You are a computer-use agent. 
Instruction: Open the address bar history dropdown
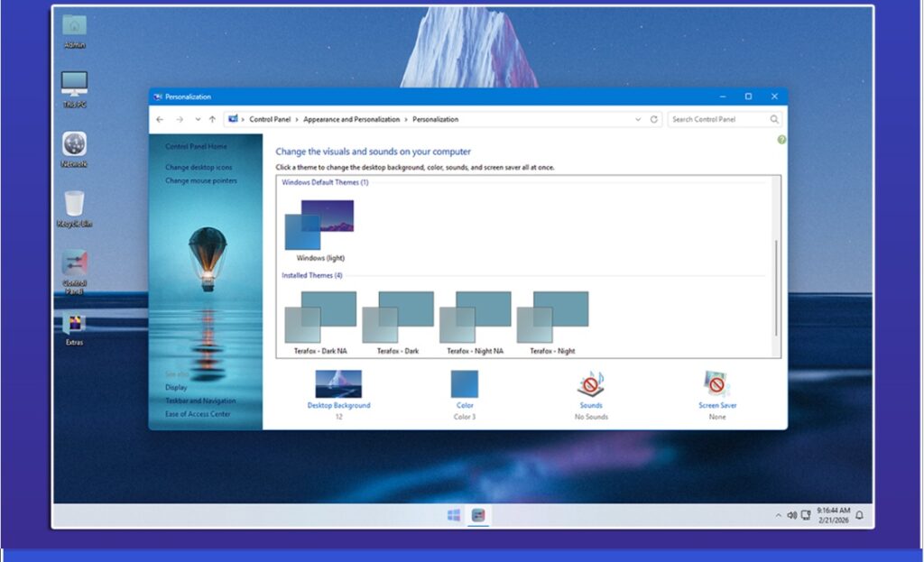pyautogui.click(x=638, y=119)
